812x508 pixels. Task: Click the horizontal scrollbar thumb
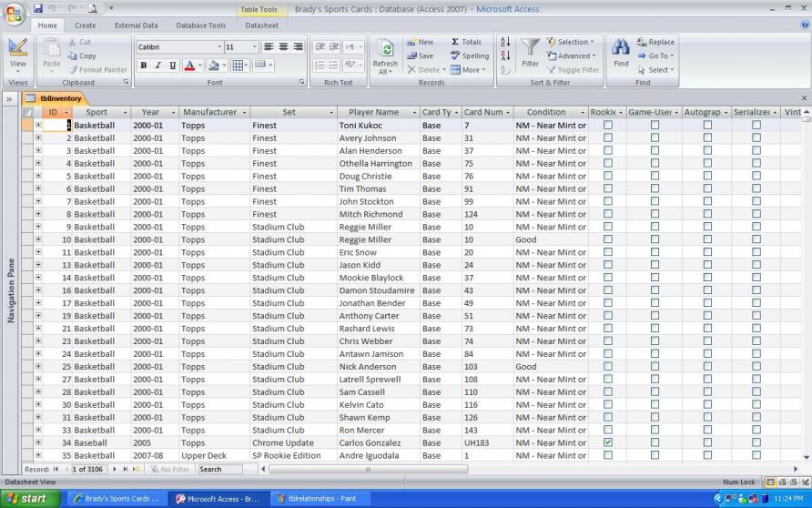(368, 469)
